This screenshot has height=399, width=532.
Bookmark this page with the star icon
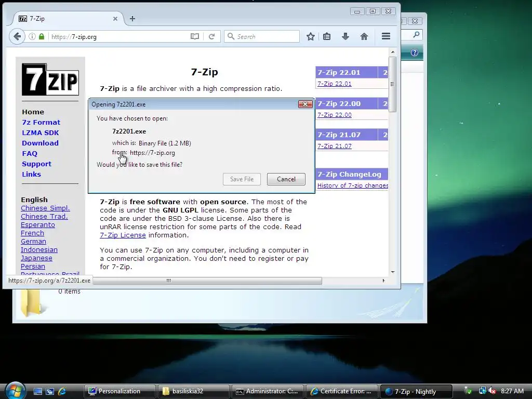click(x=311, y=36)
